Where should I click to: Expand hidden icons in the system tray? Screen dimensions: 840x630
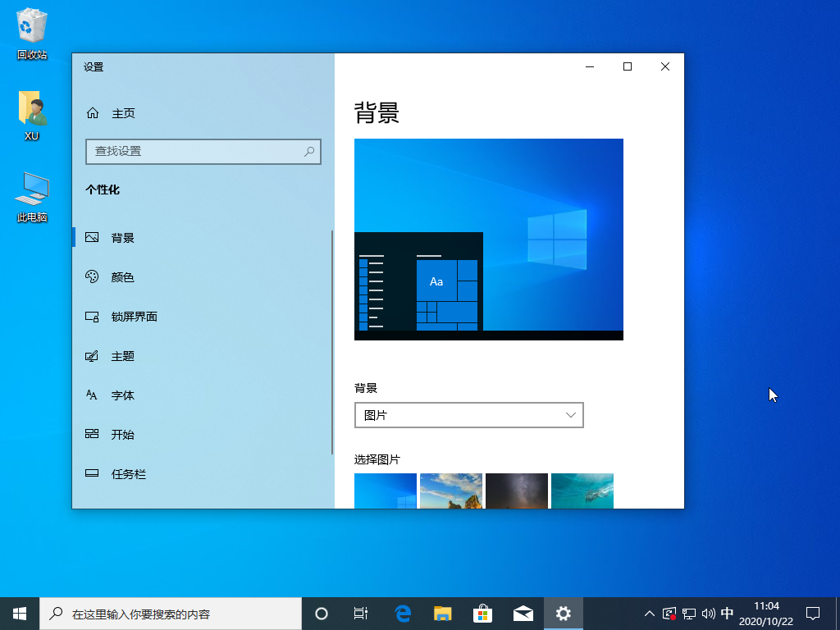(x=649, y=613)
